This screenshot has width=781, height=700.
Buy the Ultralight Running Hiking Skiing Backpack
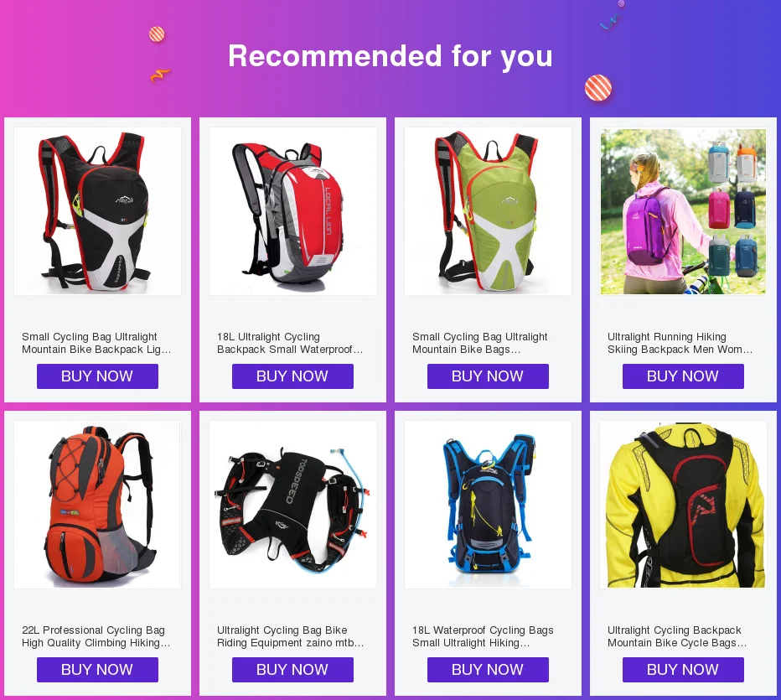tap(684, 376)
